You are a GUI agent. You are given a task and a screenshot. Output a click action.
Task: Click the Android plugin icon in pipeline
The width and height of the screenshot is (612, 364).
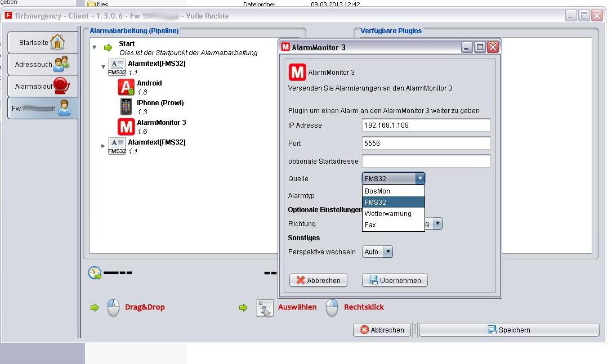[x=126, y=87]
